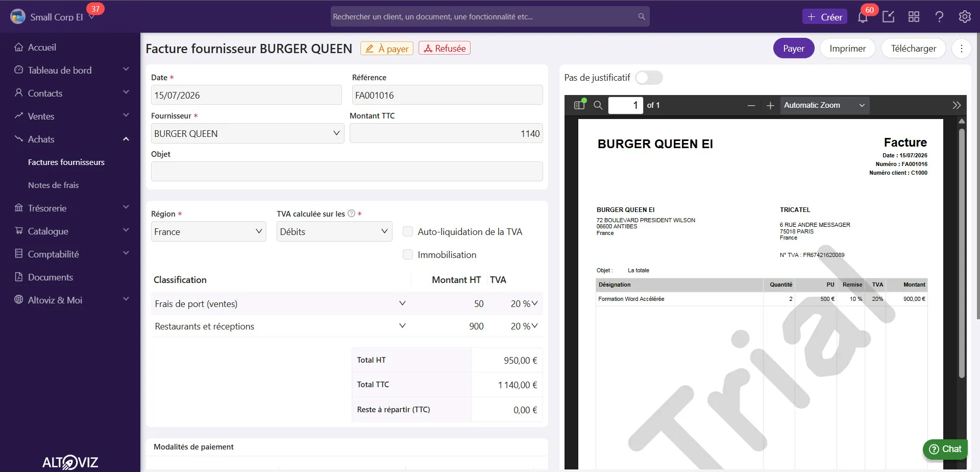Toggle the Pas de justificatif switch

coord(649,78)
